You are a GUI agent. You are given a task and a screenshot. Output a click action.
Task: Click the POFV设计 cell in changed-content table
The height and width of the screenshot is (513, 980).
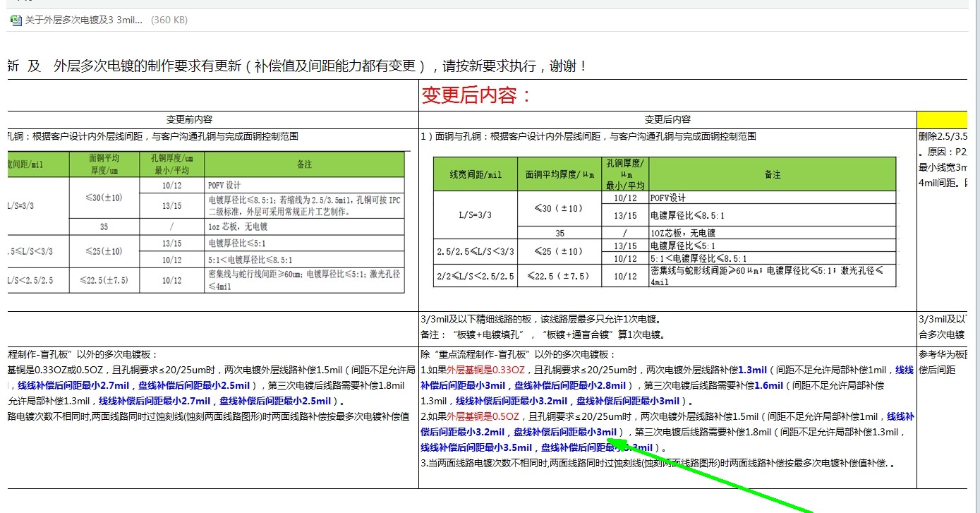click(x=773, y=198)
